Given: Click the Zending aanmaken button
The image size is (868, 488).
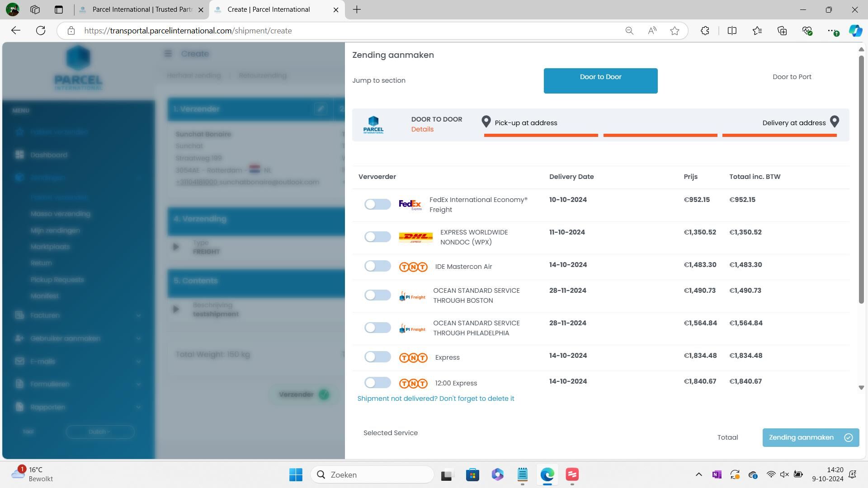Looking at the screenshot, I should tap(810, 437).
